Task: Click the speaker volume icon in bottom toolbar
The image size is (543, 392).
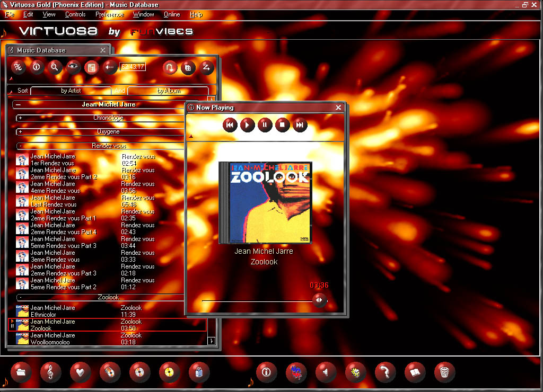Action: tap(326, 372)
